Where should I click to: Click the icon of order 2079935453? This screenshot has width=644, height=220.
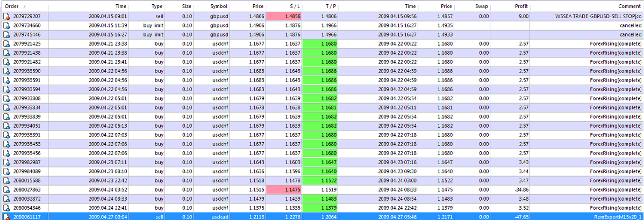point(6,144)
